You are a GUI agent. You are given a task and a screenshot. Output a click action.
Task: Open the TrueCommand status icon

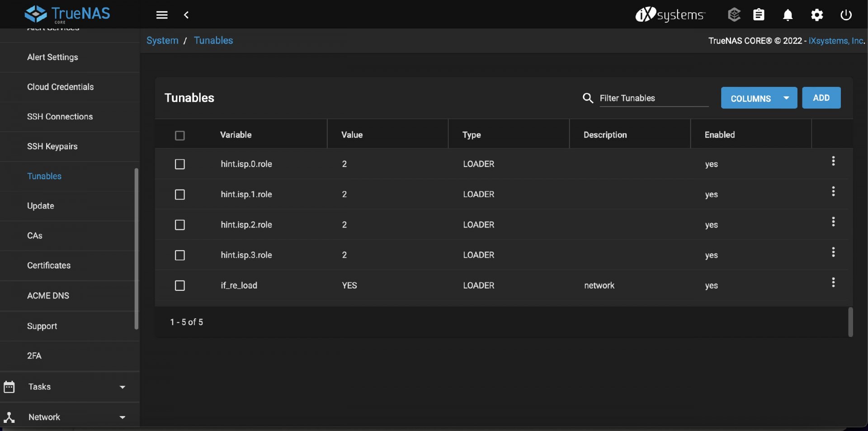[x=734, y=14]
